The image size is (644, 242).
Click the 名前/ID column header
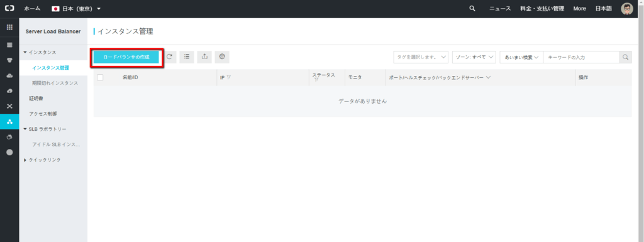pyautogui.click(x=131, y=77)
